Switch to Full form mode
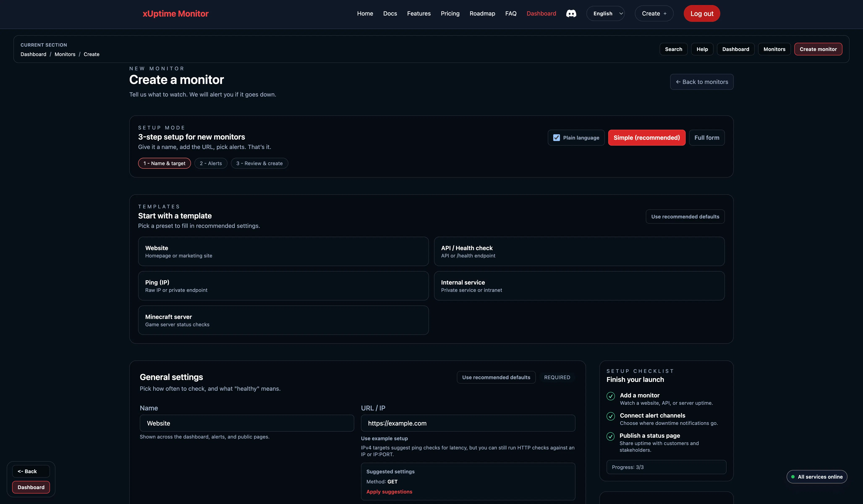The image size is (863, 504). click(x=706, y=138)
